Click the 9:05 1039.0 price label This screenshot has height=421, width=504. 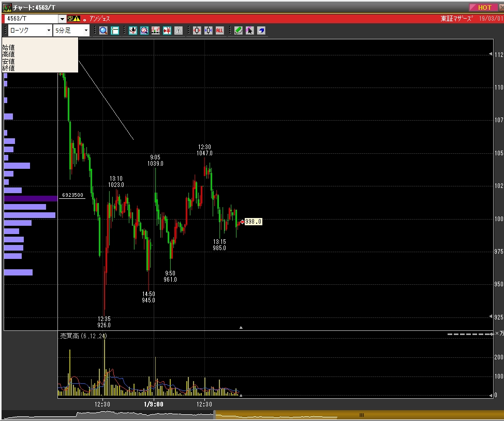(155, 161)
